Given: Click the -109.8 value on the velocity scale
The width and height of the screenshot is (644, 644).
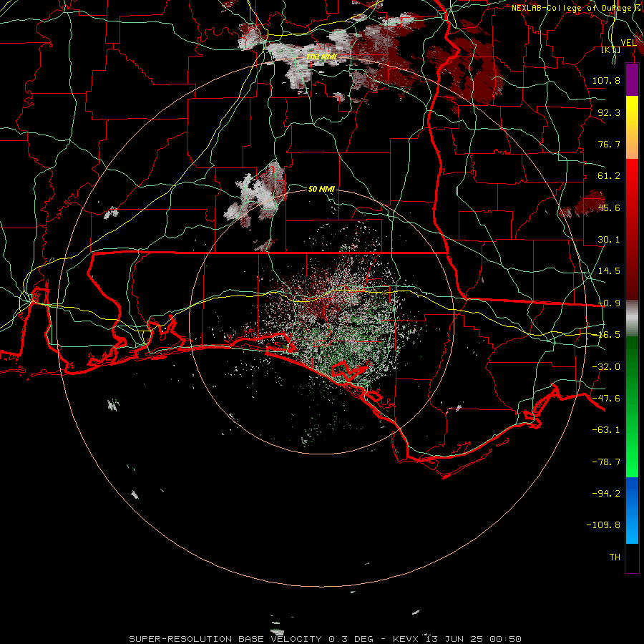Looking at the screenshot, I should [603, 525].
